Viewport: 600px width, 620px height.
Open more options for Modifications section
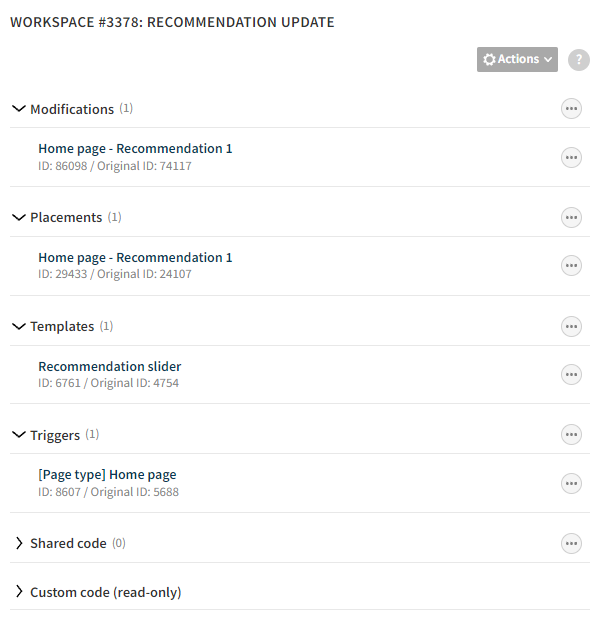click(571, 109)
